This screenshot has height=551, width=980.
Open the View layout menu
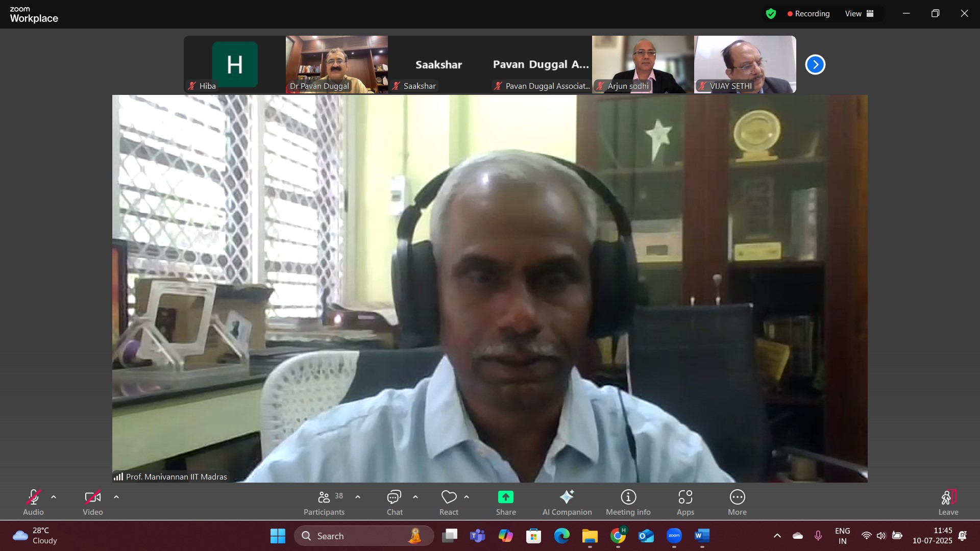point(860,14)
